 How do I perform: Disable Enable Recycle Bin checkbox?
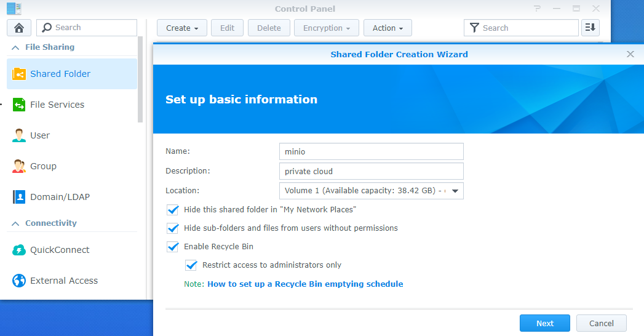tap(173, 247)
